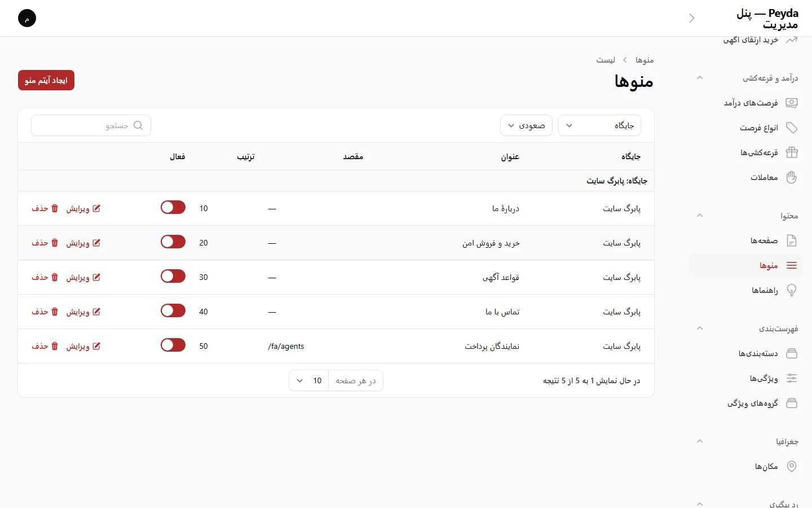The image size is (812, 508).
Task: Collapse sidebar with the header chevron
Action: point(692,18)
